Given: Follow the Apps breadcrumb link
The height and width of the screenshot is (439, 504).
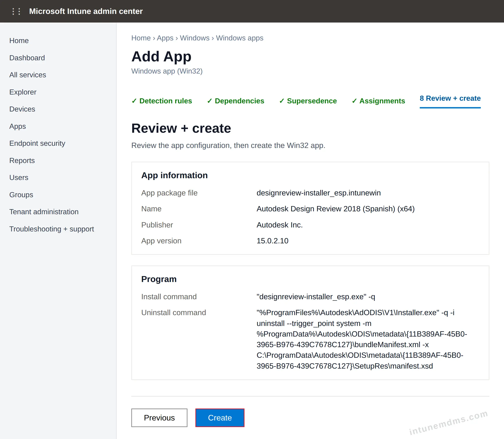Looking at the screenshot, I should coord(165,38).
